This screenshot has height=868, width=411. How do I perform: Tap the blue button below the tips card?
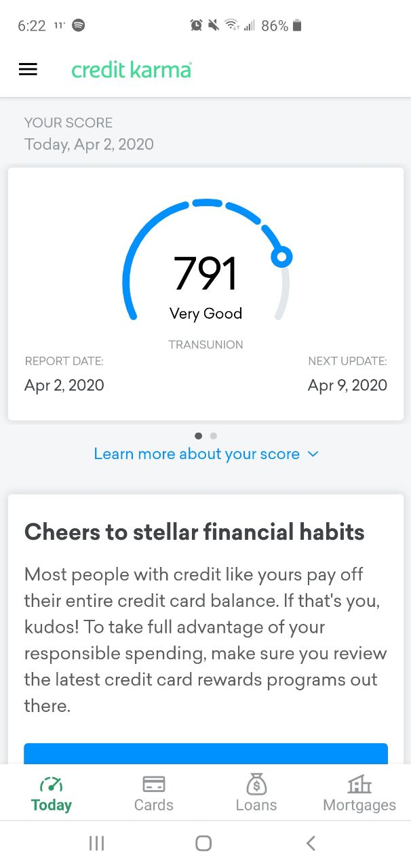206,754
